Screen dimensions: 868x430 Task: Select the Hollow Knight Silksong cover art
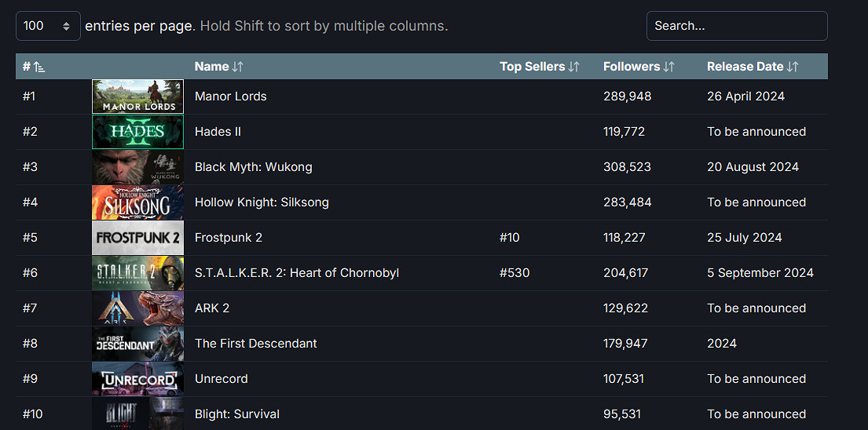tap(137, 202)
